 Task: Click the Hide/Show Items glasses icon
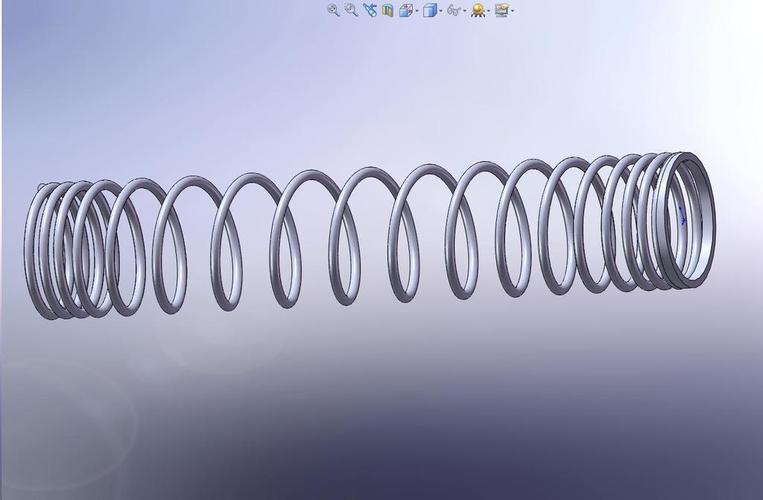(x=453, y=10)
